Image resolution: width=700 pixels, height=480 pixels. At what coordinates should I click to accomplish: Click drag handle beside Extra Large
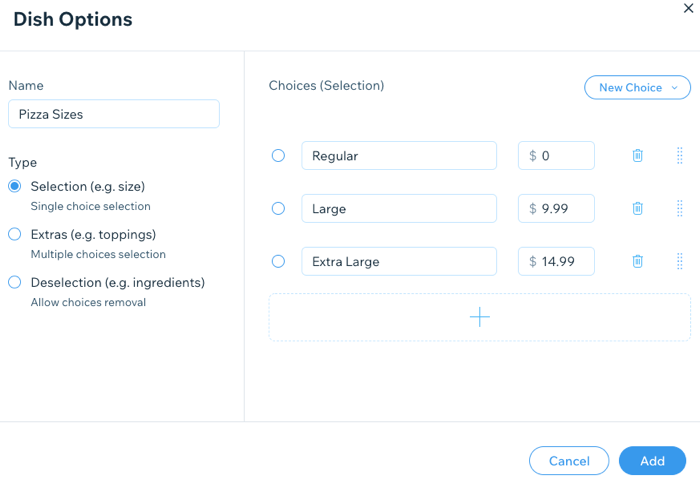tap(680, 261)
